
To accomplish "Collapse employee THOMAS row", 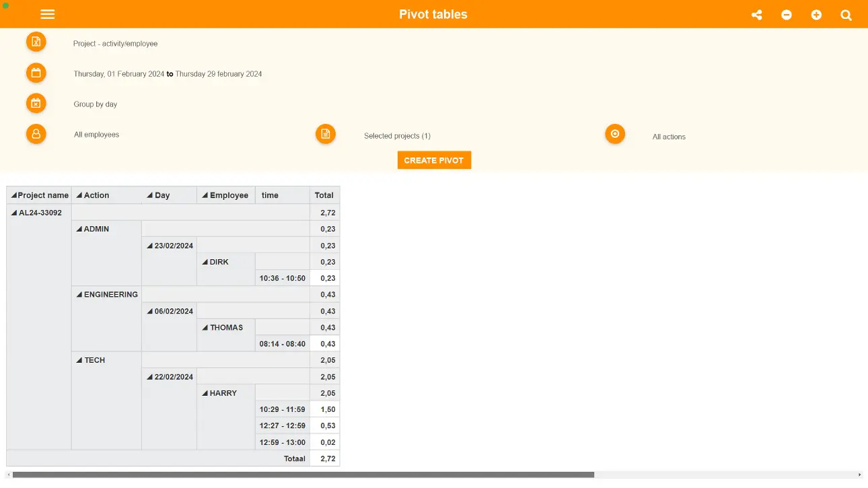I will point(205,327).
